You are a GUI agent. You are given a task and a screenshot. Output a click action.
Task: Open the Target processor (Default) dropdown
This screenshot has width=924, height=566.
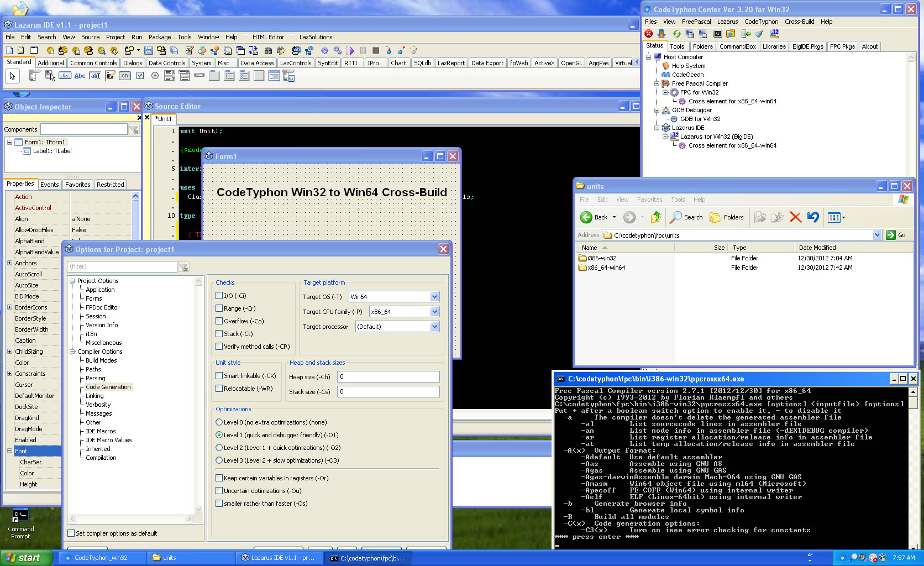pos(434,327)
